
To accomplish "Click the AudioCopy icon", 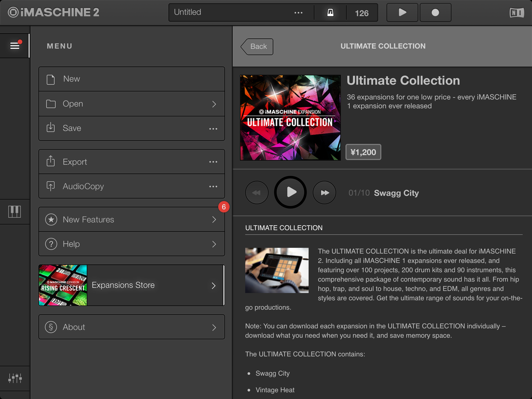I will coord(51,186).
